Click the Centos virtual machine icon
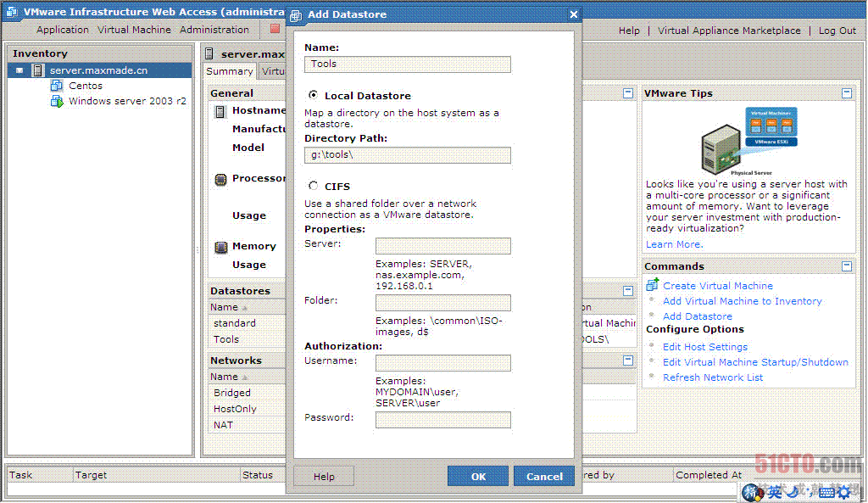The height and width of the screenshot is (503, 868). (57, 86)
